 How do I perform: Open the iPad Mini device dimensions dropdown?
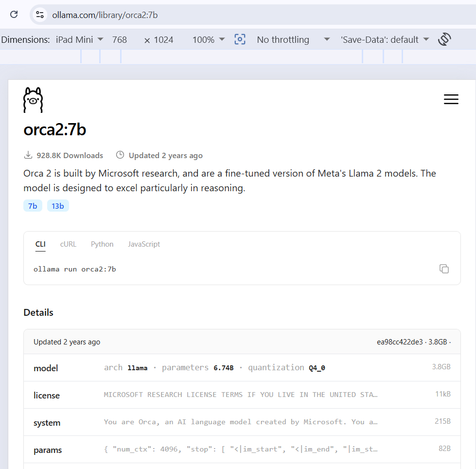tap(80, 39)
